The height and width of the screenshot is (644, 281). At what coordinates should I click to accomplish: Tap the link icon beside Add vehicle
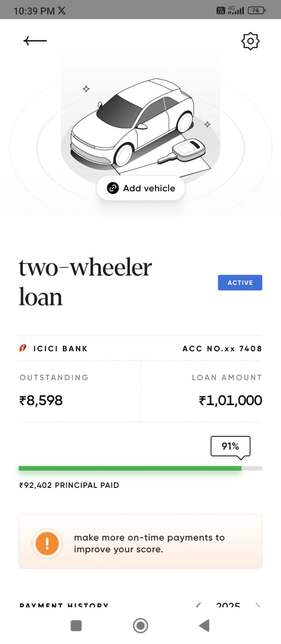113,188
